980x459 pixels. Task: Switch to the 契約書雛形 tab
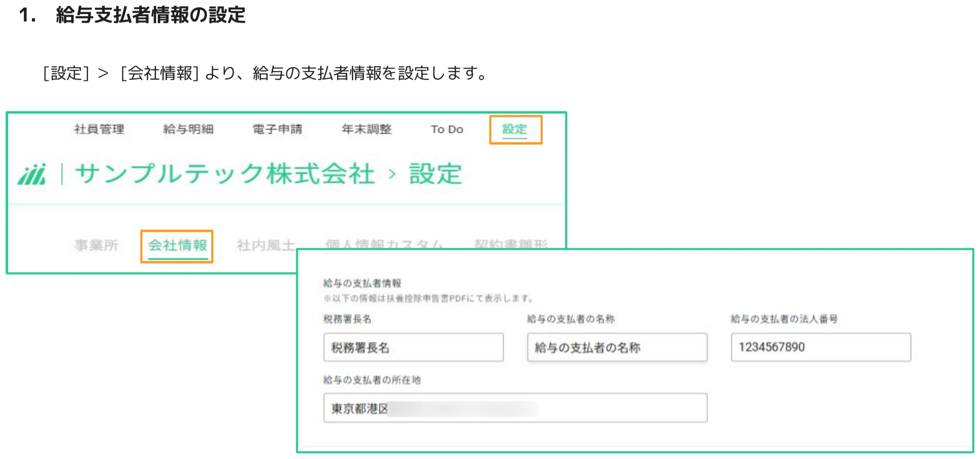pyautogui.click(x=510, y=244)
